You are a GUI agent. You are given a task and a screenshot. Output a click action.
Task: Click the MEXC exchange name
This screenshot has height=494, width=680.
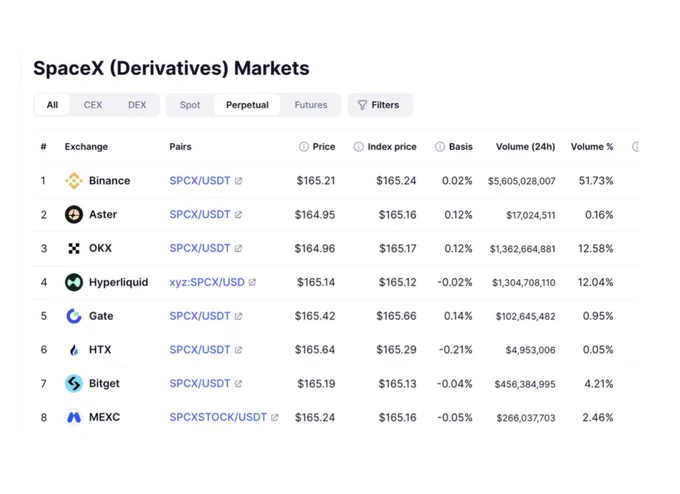point(105,417)
